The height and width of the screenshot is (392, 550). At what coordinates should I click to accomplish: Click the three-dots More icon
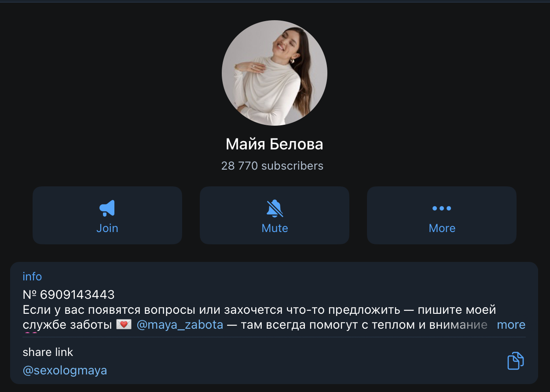(442, 208)
